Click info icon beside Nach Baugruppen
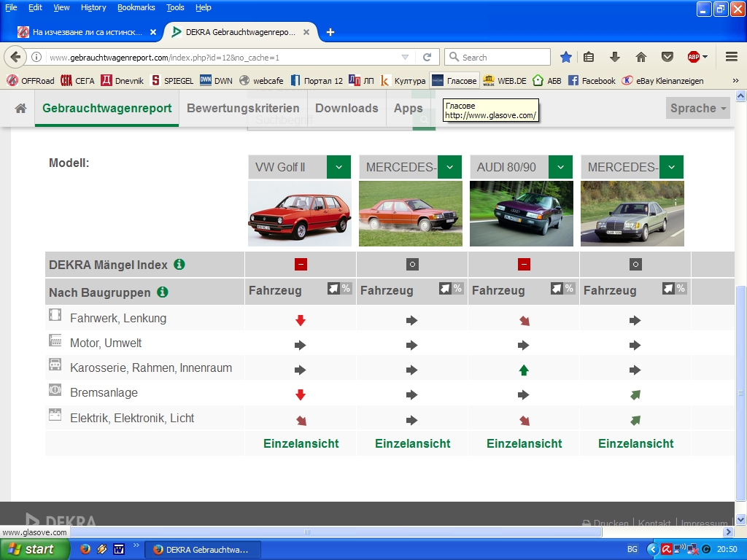The height and width of the screenshot is (560, 747). point(163,292)
